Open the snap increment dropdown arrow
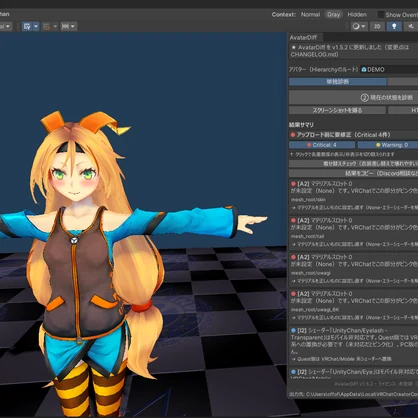 pyautogui.click(x=55, y=26)
